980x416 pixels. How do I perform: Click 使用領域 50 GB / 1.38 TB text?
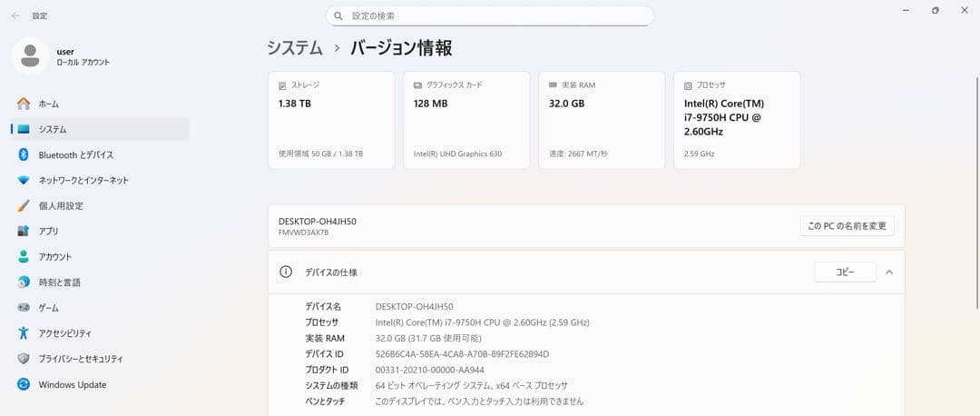tap(320, 154)
